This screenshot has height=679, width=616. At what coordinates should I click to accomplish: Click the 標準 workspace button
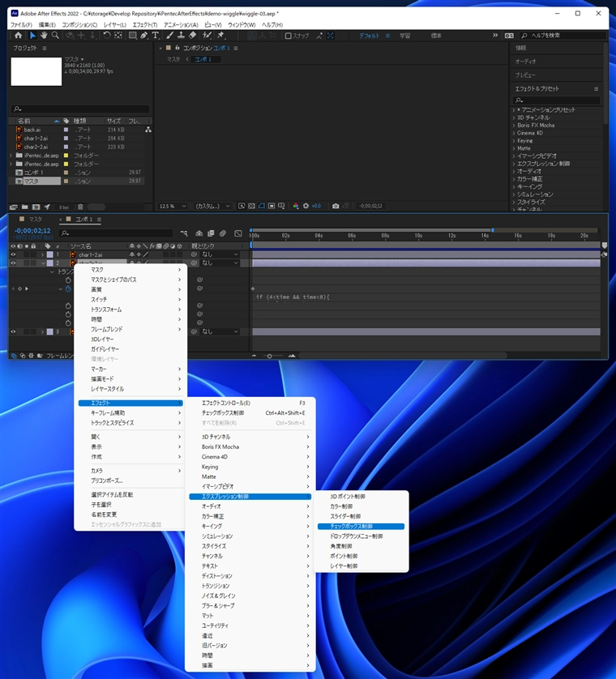tap(436, 36)
